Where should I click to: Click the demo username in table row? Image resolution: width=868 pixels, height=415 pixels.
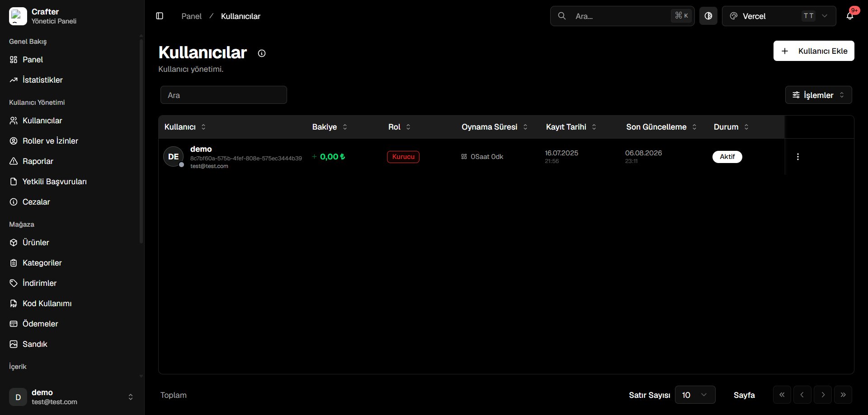point(201,149)
